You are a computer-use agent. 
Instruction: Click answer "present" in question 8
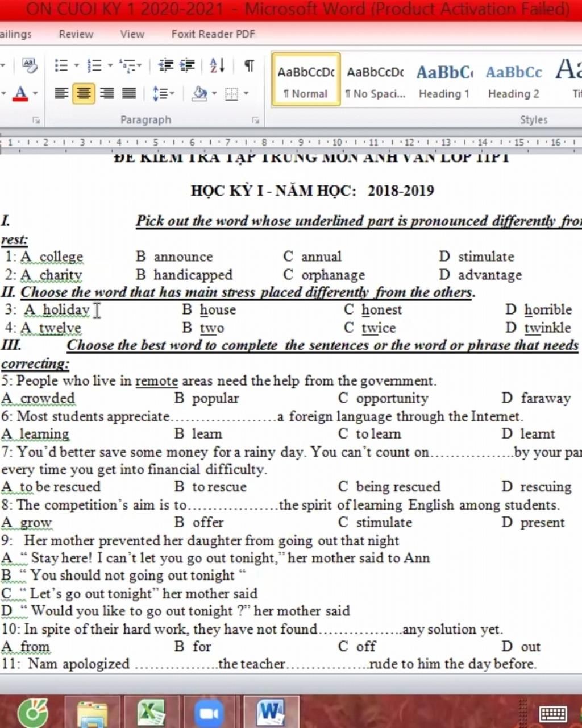(x=542, y=523)
